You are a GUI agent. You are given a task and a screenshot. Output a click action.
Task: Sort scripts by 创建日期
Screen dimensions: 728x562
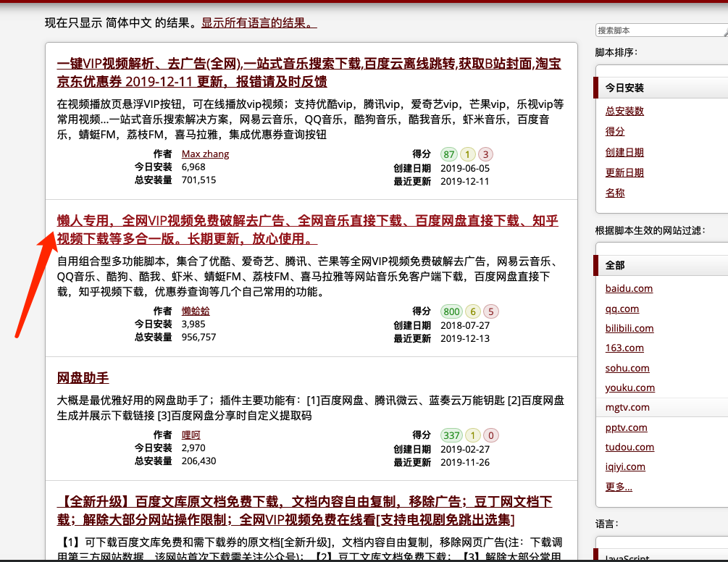click(x=624, y=152)
